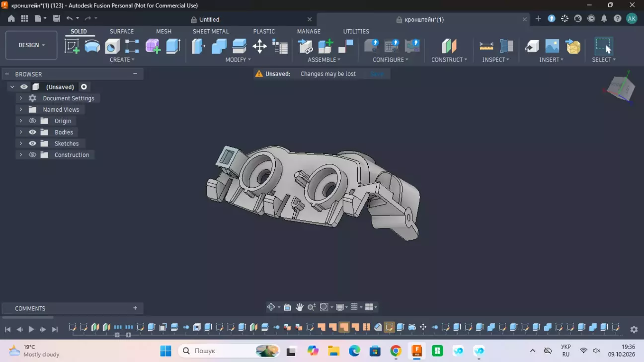Switch to the SURFACE tab
Image resolution: width=644 pixels, height=362 pixels.
[122, 31]
